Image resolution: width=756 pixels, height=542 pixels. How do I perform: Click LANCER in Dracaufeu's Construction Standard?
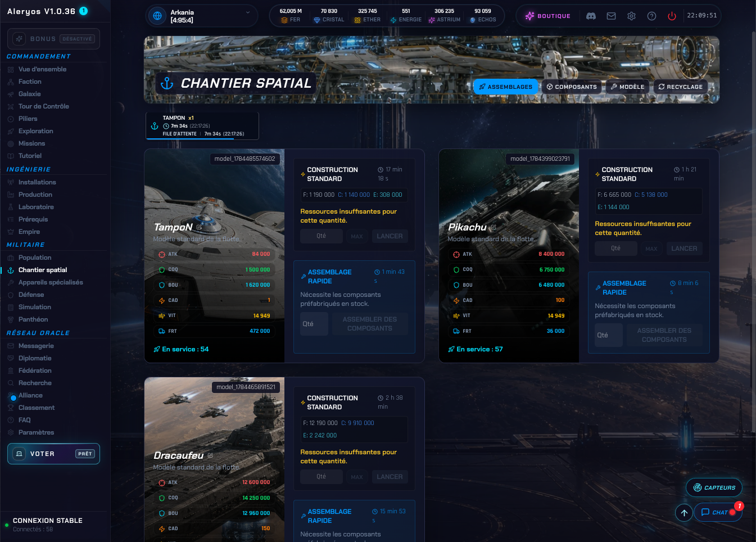click(x=390, y=477)
